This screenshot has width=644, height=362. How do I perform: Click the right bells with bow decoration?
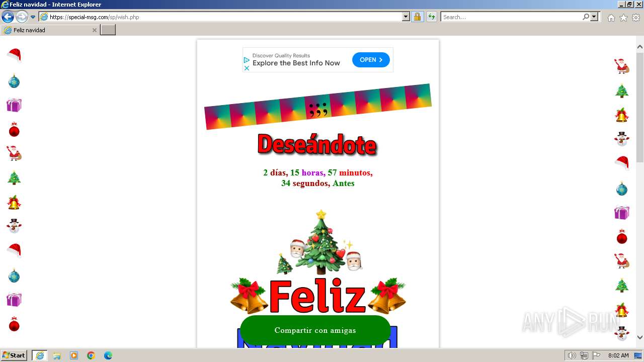tap(387, 296)
